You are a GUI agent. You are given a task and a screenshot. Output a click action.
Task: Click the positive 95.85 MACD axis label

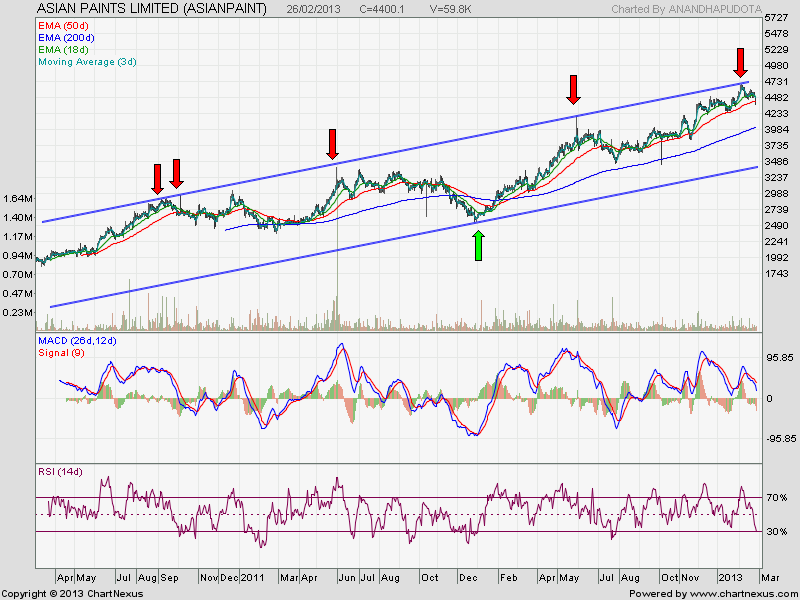tap(780, 358)
